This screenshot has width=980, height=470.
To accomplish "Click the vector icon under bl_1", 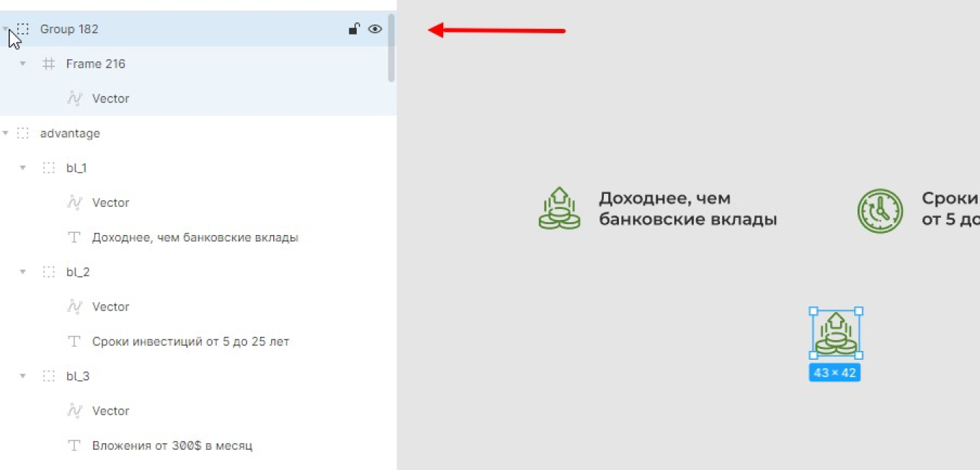I will tap(74, 203).
